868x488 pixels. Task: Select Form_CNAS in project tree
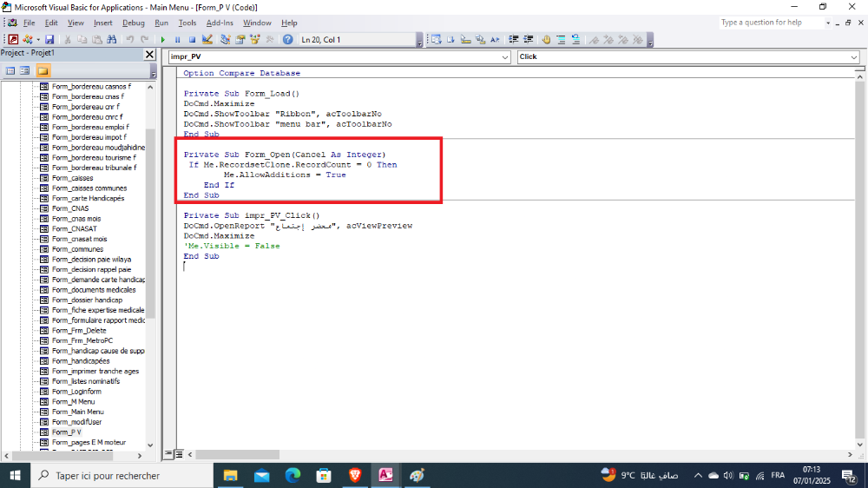pyautogui.click(x=70, y=208)
